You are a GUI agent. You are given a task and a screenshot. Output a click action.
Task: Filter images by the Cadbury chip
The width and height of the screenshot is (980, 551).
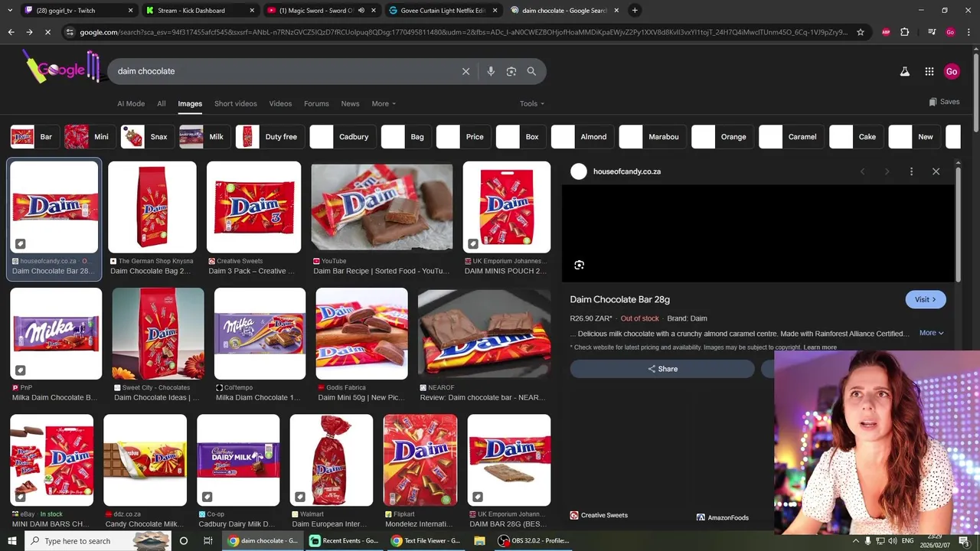(x=341, y=137)
